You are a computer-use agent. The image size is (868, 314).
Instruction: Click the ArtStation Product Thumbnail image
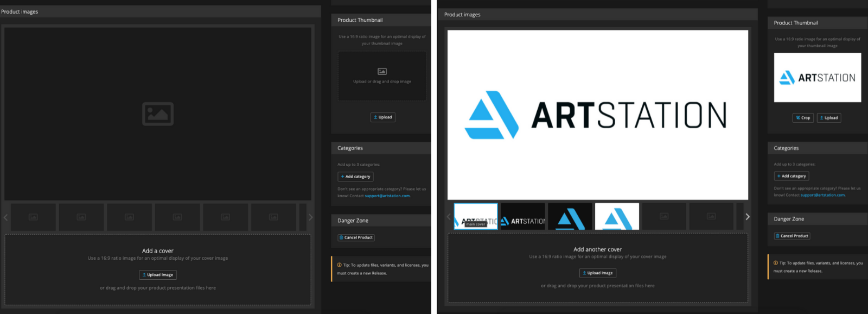click(818, 78)
